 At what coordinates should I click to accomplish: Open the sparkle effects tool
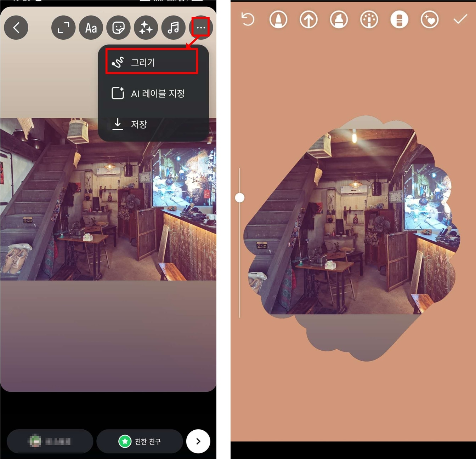click(x=146, y=28)
